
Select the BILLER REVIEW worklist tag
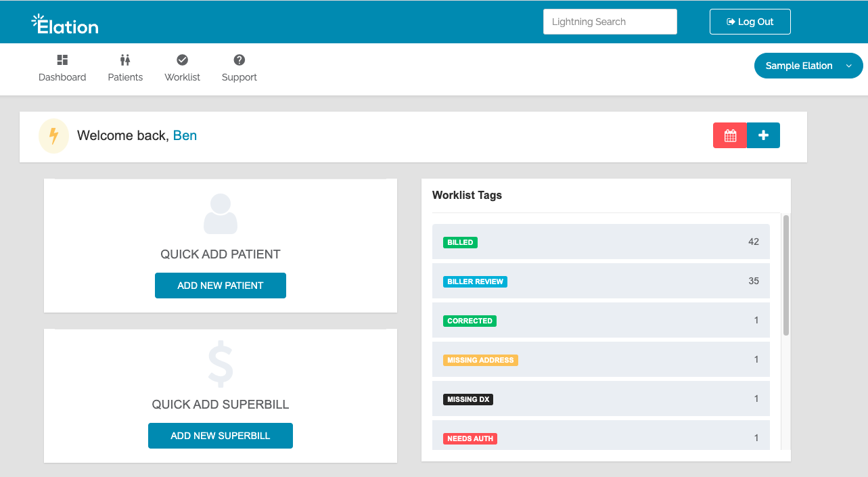click(x=475, y=281)
